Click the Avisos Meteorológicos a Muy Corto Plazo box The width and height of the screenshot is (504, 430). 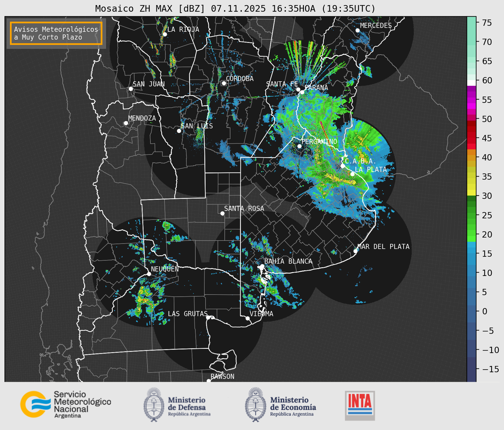(x=56, y=33)
